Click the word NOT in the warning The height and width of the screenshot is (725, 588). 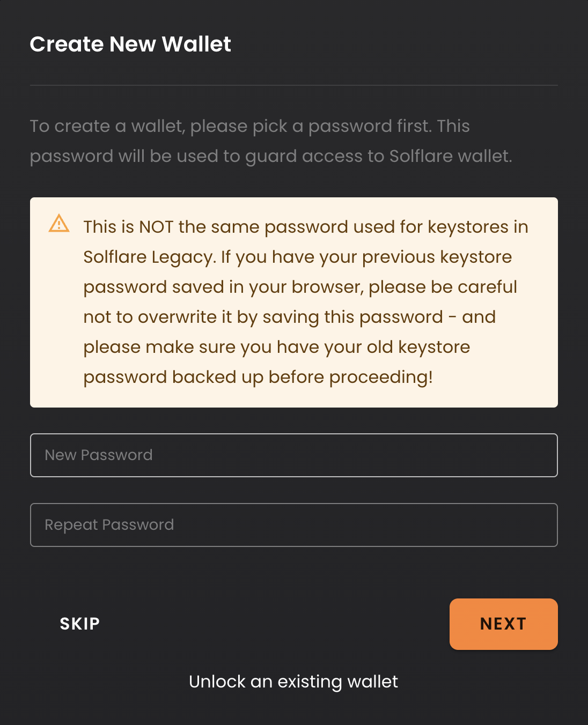(156, 227)
